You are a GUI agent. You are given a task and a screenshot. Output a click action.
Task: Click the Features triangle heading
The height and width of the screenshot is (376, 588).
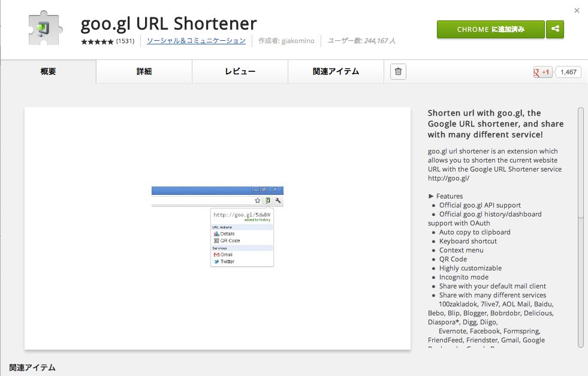[x=445, y=196]
